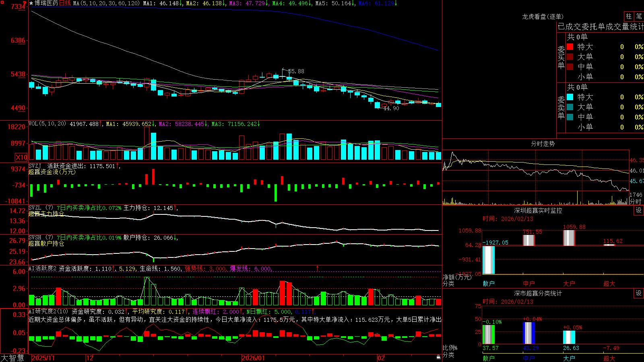
Task: Click the star icon before 博瑞医药
Action: [x=31, y=3]
